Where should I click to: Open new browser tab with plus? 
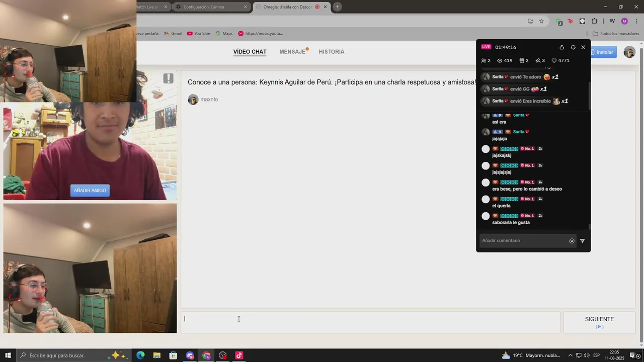[337, 7]
